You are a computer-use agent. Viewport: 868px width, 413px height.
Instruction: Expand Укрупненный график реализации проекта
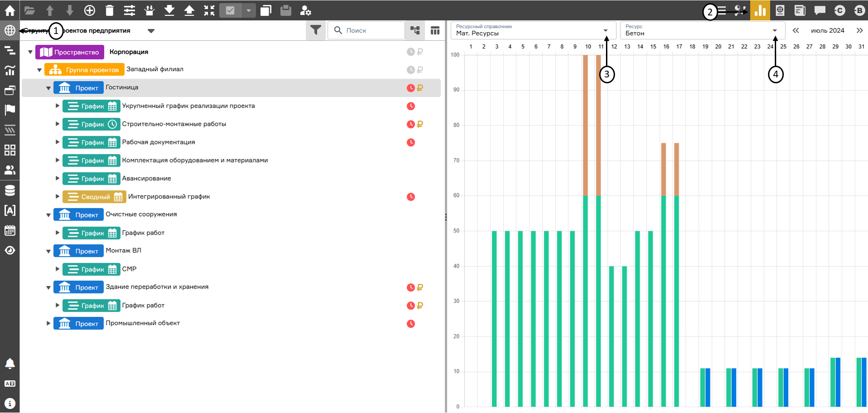click(x=57, y=106)
